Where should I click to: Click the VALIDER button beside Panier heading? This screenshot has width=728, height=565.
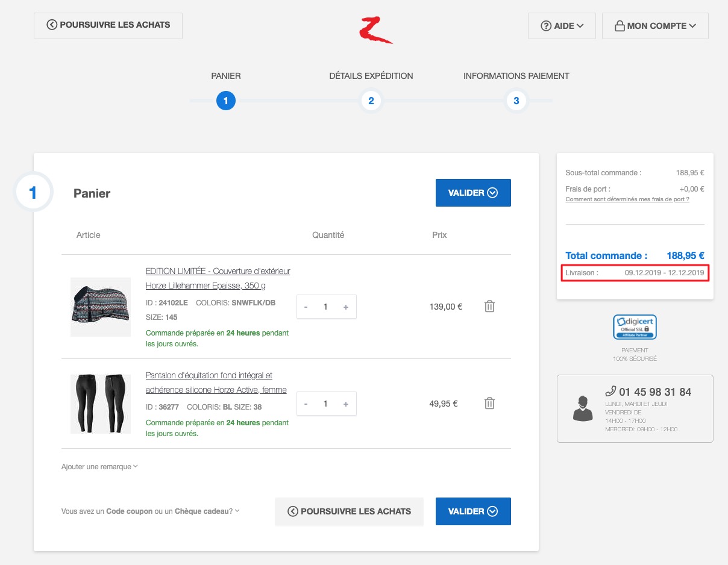click(473, 193)
